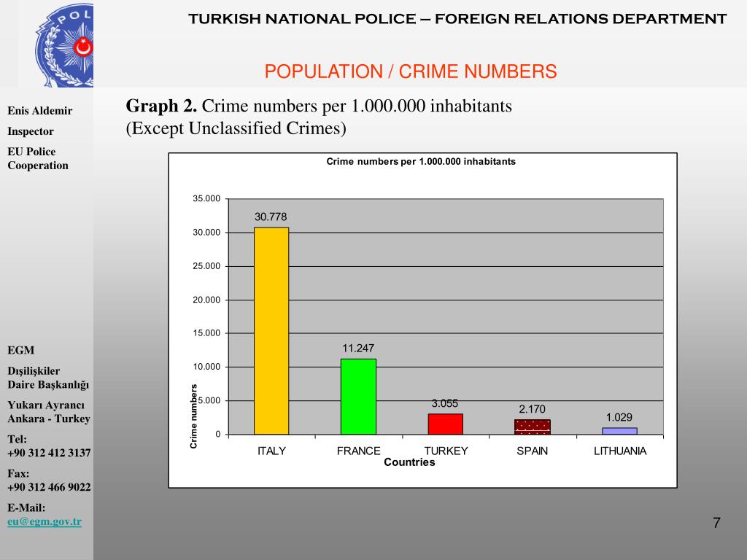Click the EU Police Cooperation text

pyautogui.click(x=38, y=158)
